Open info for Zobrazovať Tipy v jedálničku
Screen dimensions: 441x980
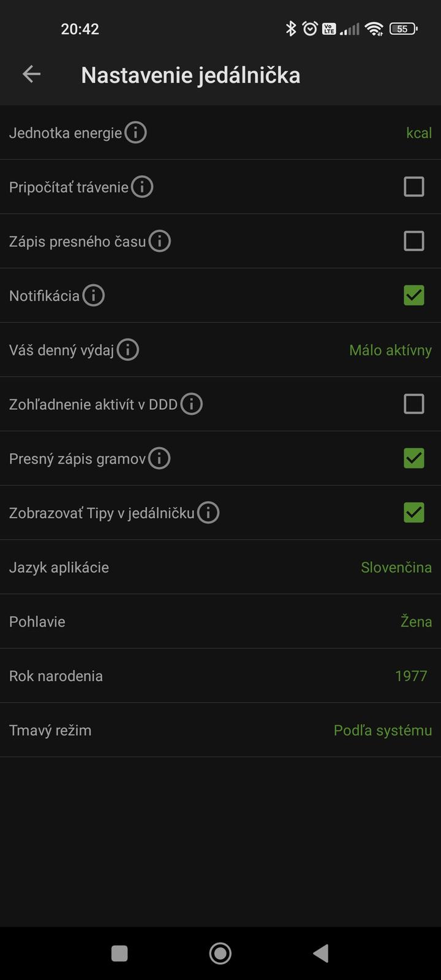coord(208,513)
